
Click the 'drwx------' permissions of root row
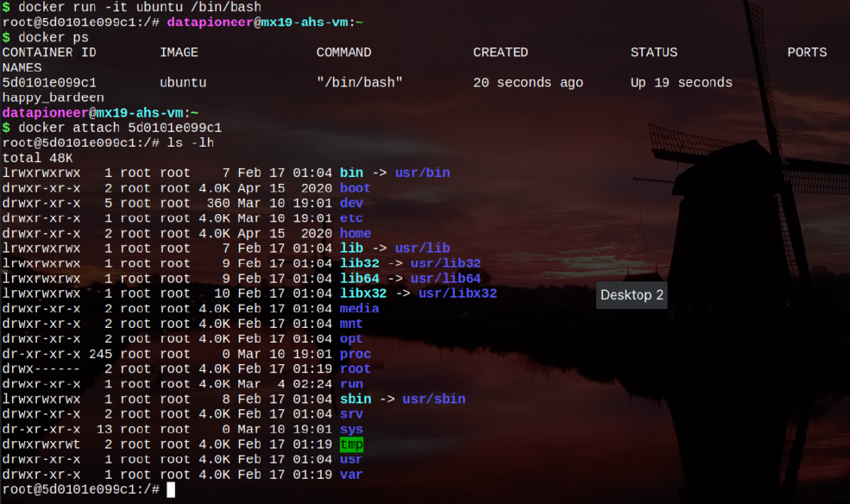point(41,369)
